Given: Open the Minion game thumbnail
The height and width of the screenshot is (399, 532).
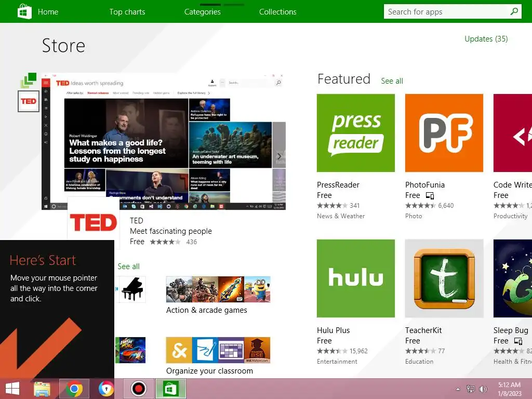Looking at the screenshot, I should (257, 289).
